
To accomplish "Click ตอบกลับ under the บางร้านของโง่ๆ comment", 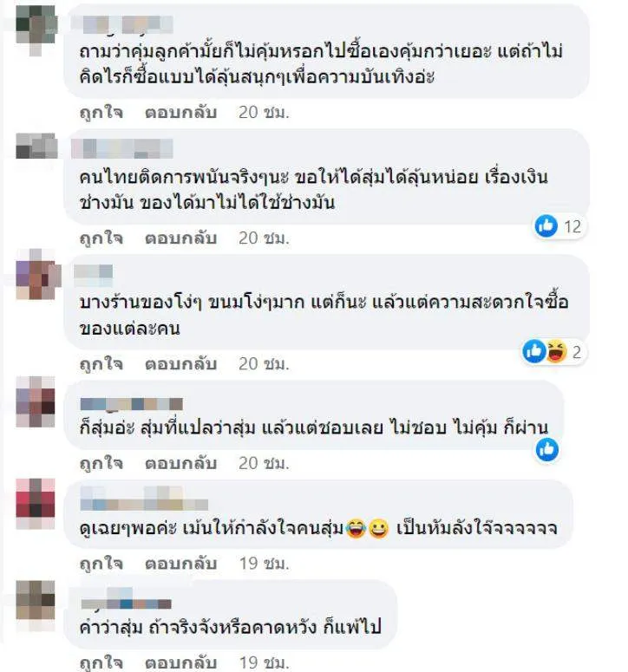I will [x=180, y=363].
